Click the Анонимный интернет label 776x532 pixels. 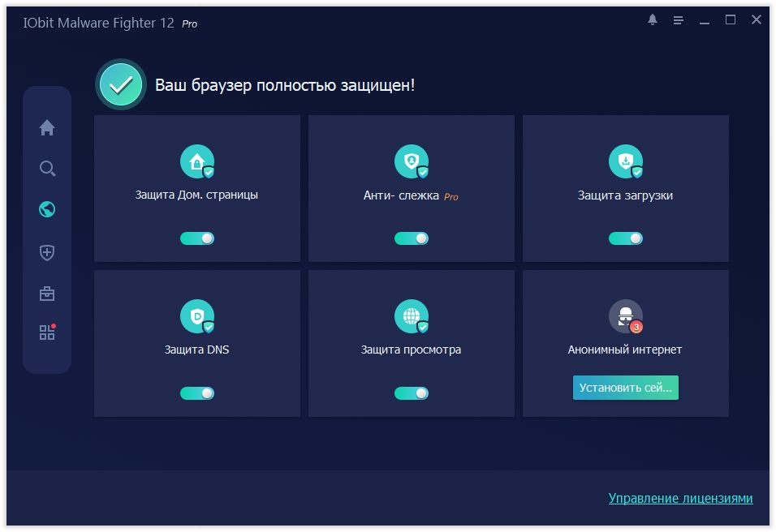click(x=624, y=350)
